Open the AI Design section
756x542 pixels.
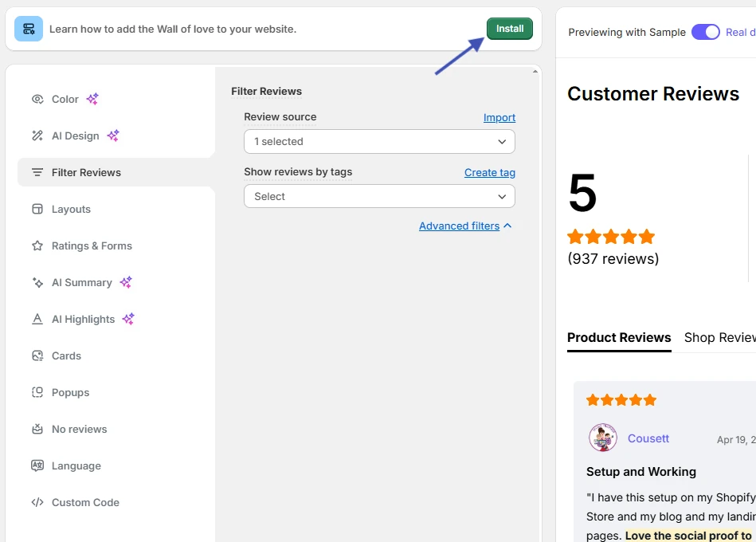click(x=75, y=135)
